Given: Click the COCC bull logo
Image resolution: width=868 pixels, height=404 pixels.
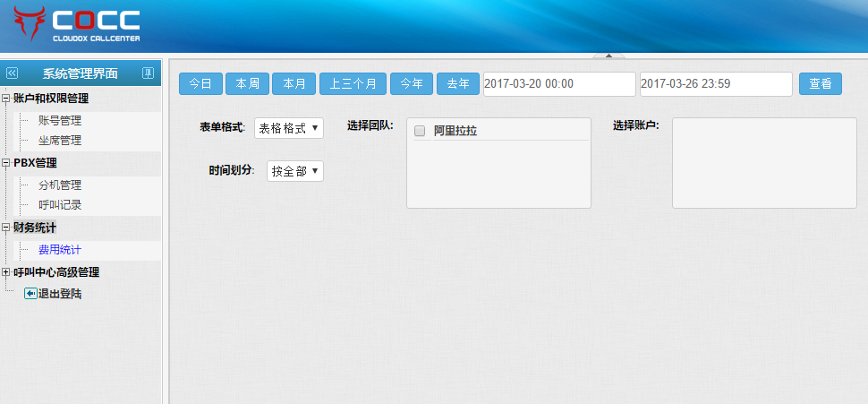Looking at the screenshot, I should pyautogui.click(x=30, y=24).
